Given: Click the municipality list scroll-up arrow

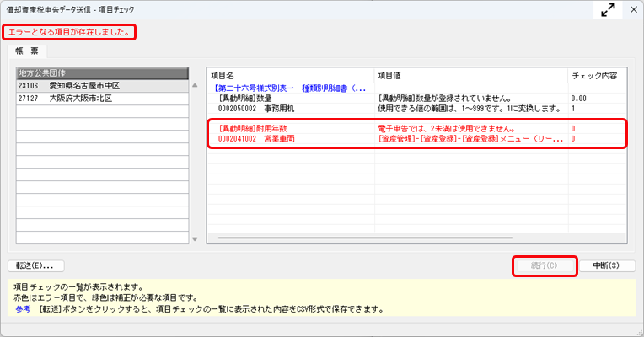Looking at the screenshot, I should (x=196, y=73).
